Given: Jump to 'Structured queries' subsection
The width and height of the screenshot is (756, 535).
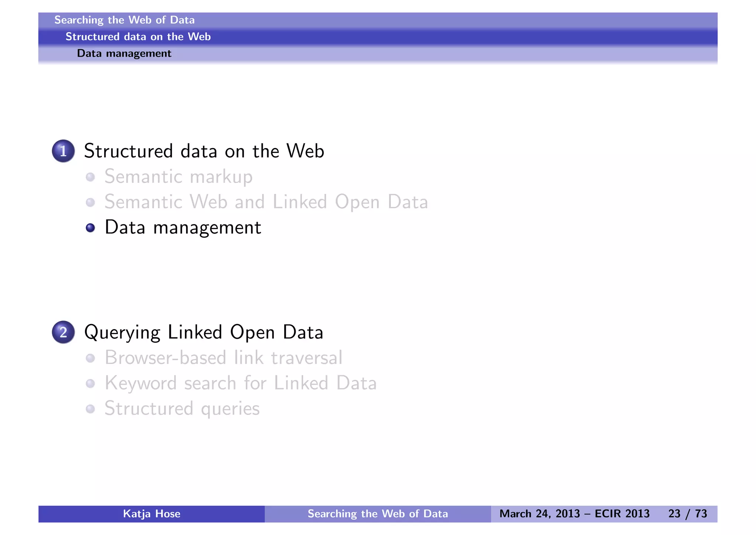Looking at the screenshot, I should tap(182, 409).
